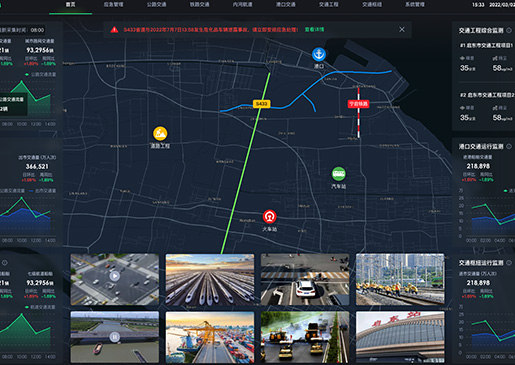The height and width of the screenshot is (365, 515).
Task: Select the green bus station (汽车站) map marker
Action: (338, 174)
